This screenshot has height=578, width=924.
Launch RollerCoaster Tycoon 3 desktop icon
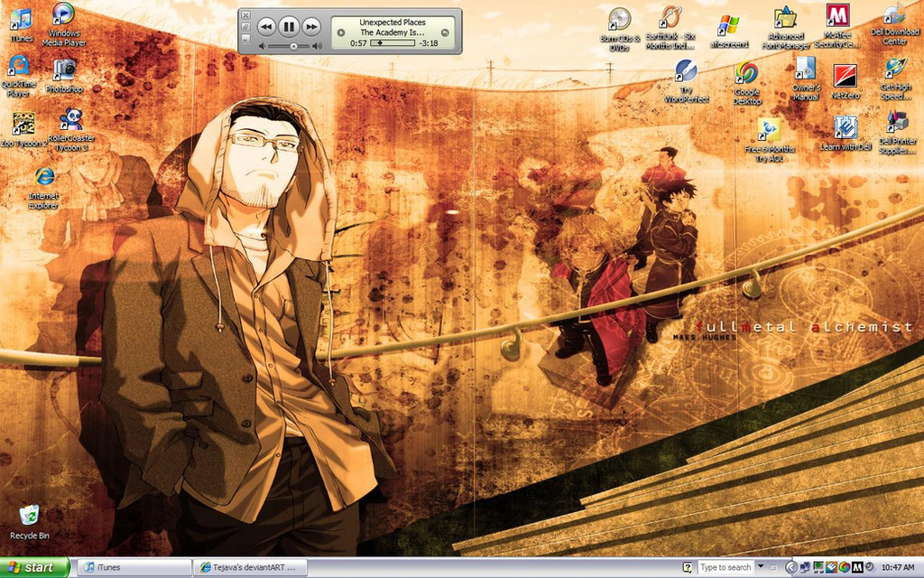(71, 130)
